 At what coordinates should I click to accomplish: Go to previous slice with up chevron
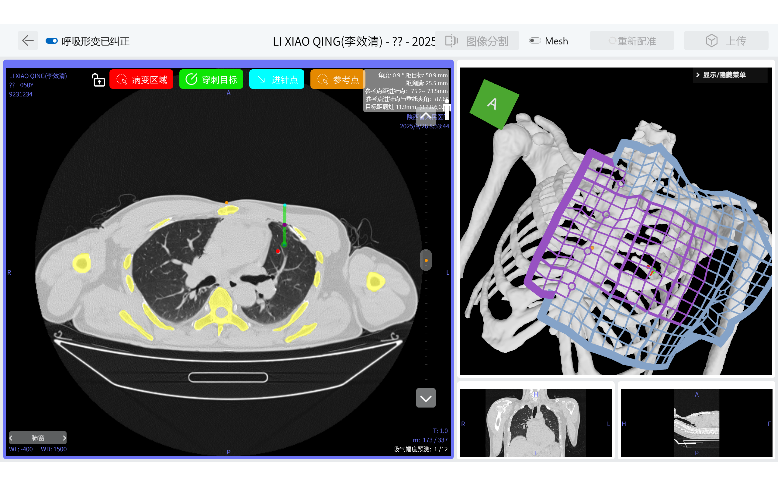426,116
